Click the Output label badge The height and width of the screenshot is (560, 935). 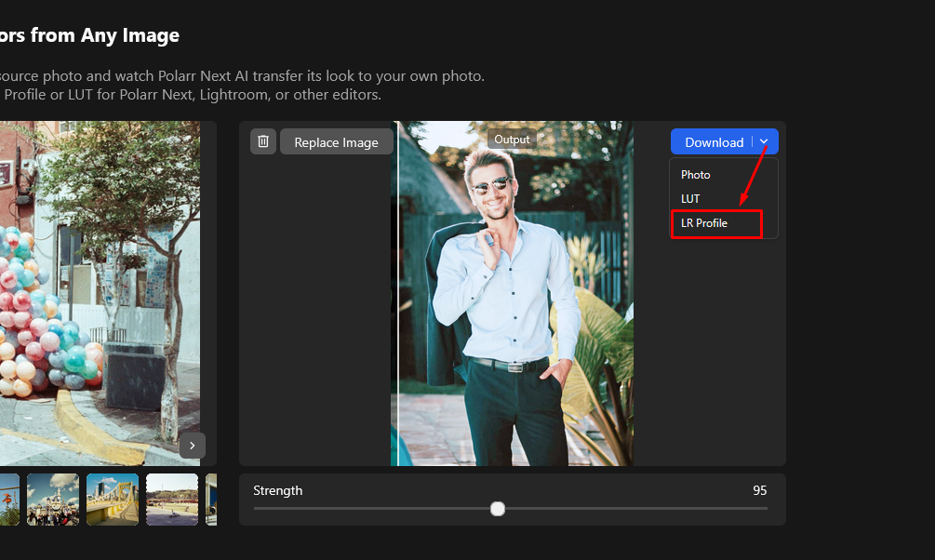coord(512,140)
